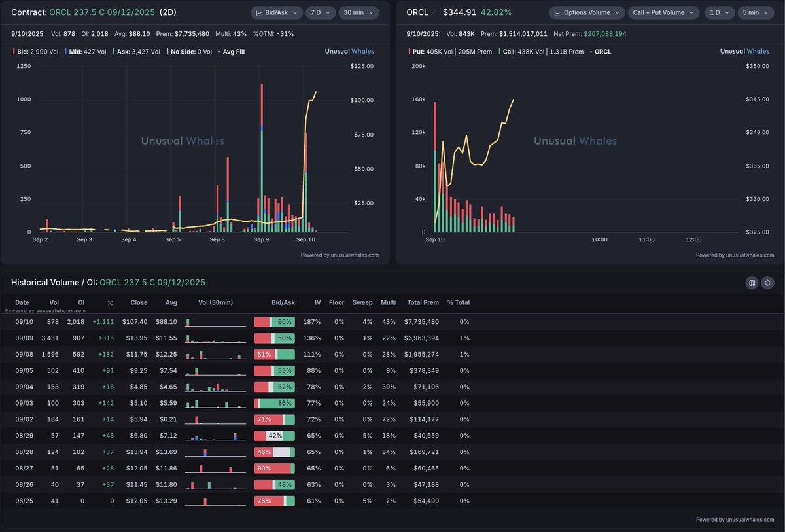The width and height of the screenshot is (785, 532).
Task: Select the 08/25 date cell
Action: pyautogui.click(x=22, y=501)
